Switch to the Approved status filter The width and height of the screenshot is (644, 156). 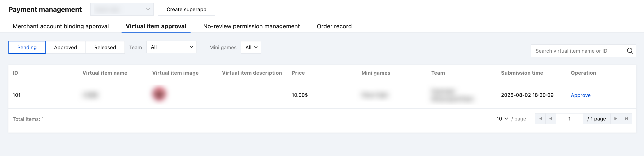click(x=65, y=47)
